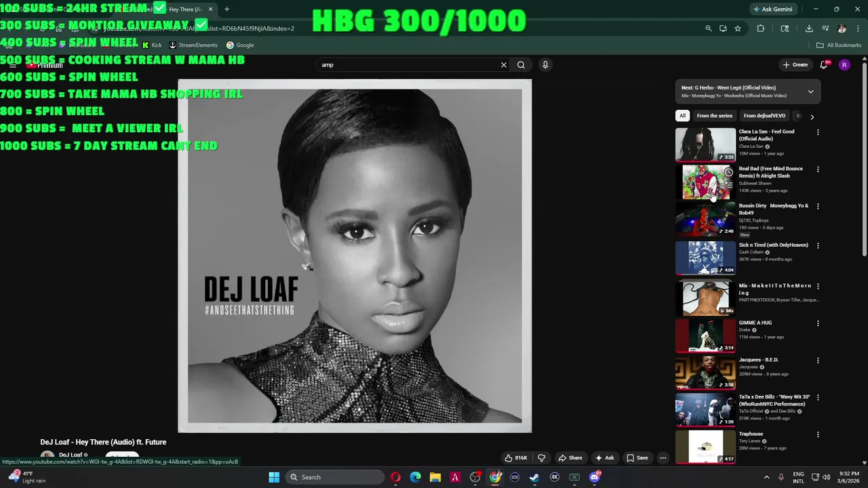Open Google bookmark
The height and width of the screenshot is (488, 868).
pos(240,45)
